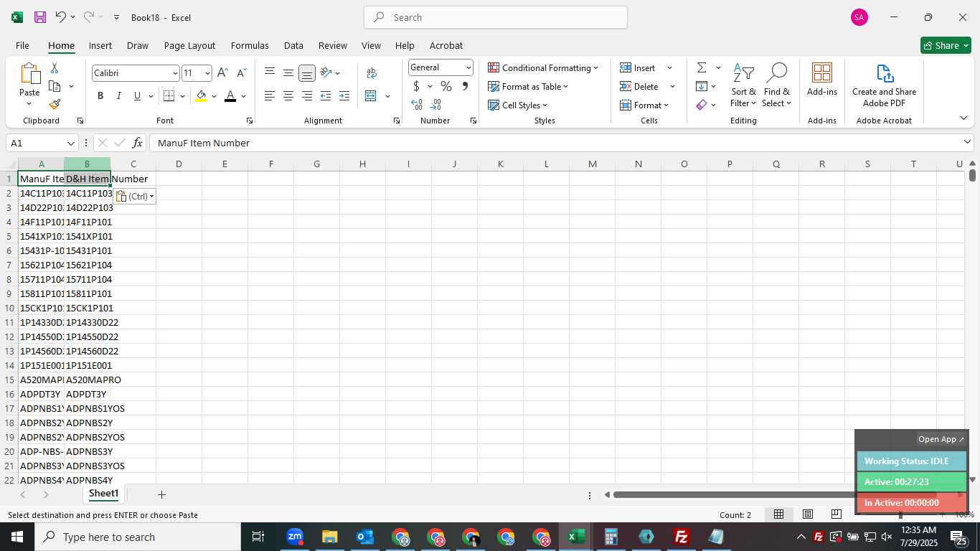Apply the red Font Color
Screen dimensions: 980x551
[230, 96]
